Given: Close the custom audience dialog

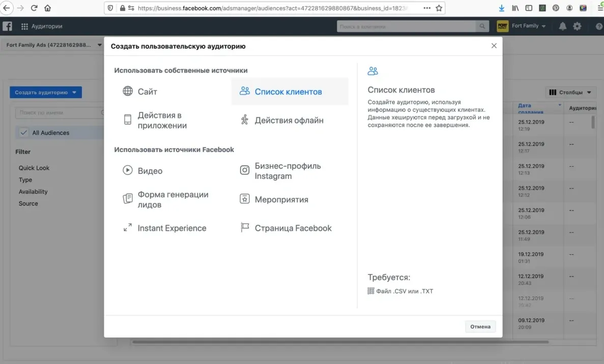Looking at the screenshot, I should (494, 46).
